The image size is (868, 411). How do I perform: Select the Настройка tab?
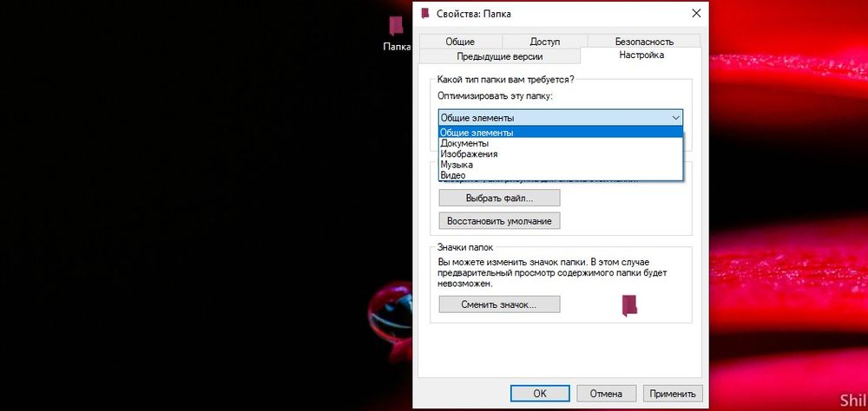pos(641,55)
